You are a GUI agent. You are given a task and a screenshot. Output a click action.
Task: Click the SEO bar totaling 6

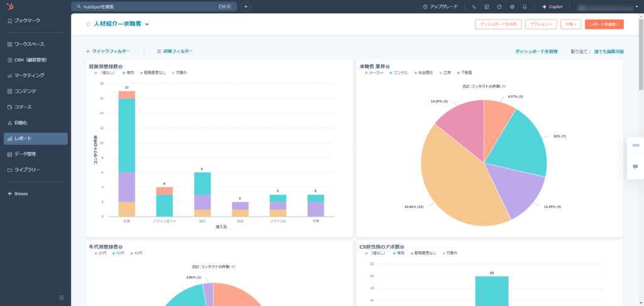tap(202, 195)
